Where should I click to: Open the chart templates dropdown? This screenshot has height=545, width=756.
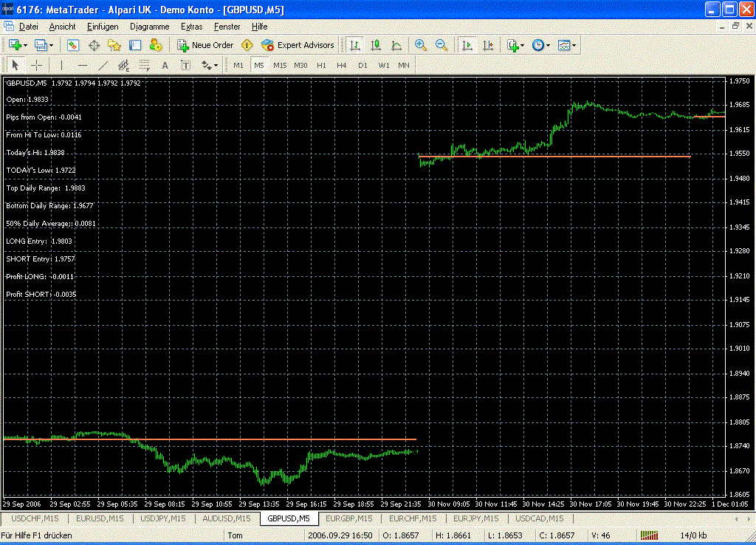click(574, 45)
